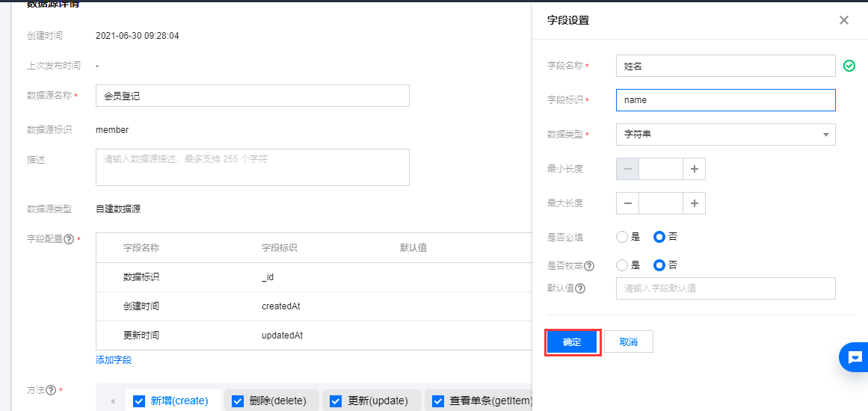This screenshot has width=868, height=411.
Task: Click the 字段设置 panel title
Action: pyautogui.click(x=568, y=21)
